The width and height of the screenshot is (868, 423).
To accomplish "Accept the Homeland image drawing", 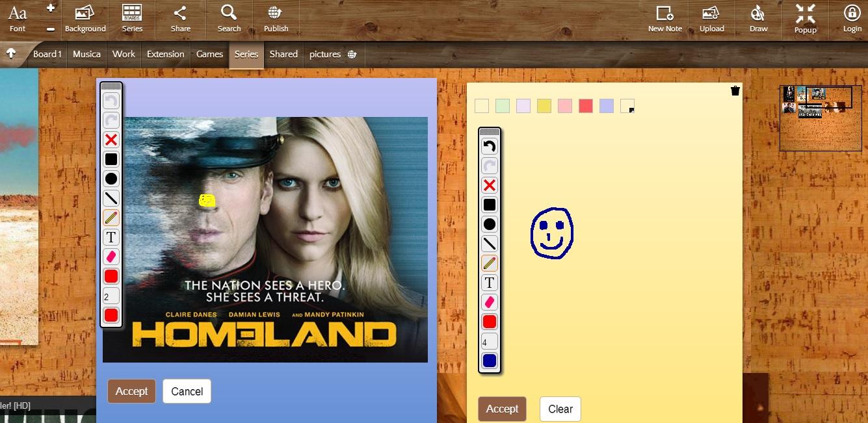I will pyautogui.click(x=131, y=391).
